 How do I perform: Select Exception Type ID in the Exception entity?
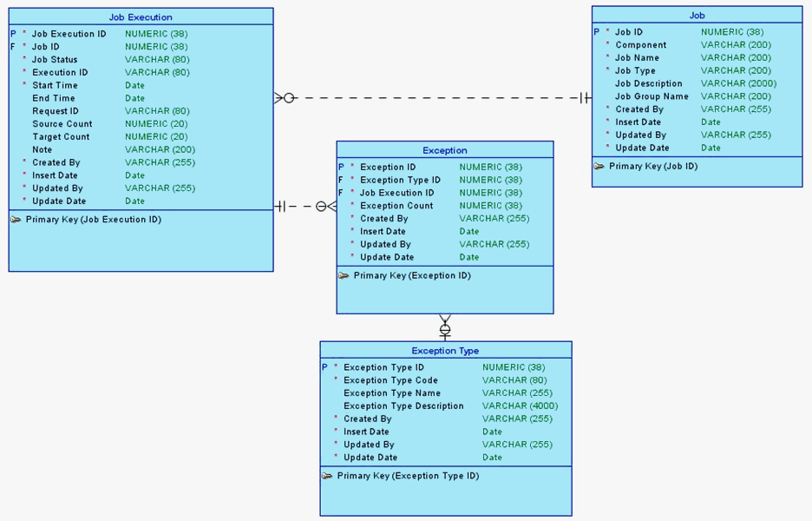[x=400, y=180]
